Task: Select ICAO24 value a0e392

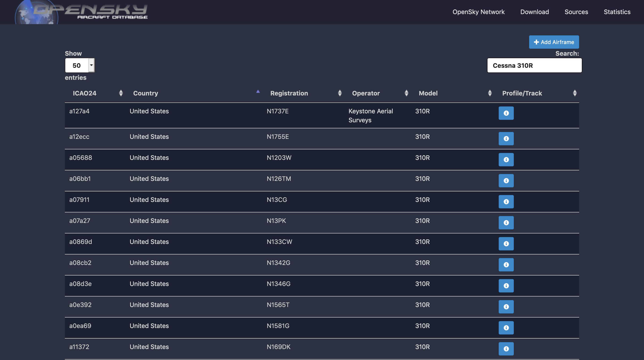Action: [80, 305]
